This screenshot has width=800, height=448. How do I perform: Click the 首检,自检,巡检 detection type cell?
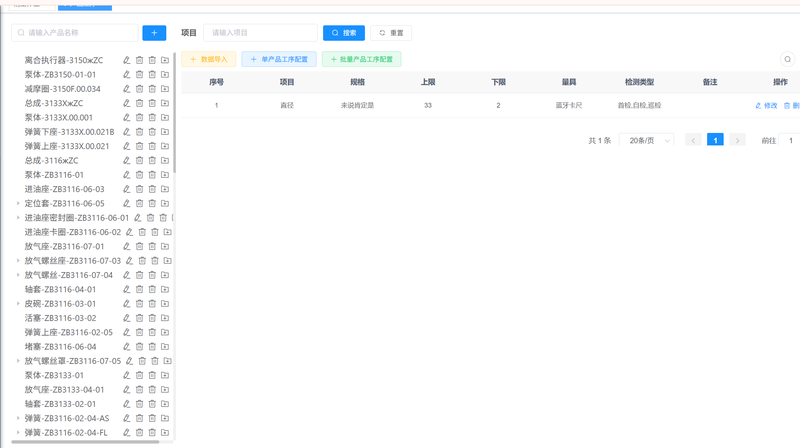[x=639, y=106]
